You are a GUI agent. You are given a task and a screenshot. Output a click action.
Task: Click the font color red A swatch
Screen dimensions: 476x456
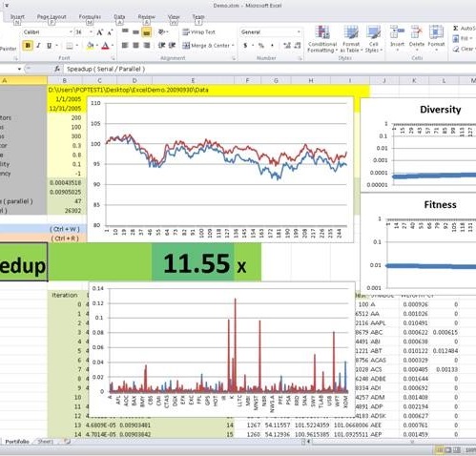(x=105, y=46)
